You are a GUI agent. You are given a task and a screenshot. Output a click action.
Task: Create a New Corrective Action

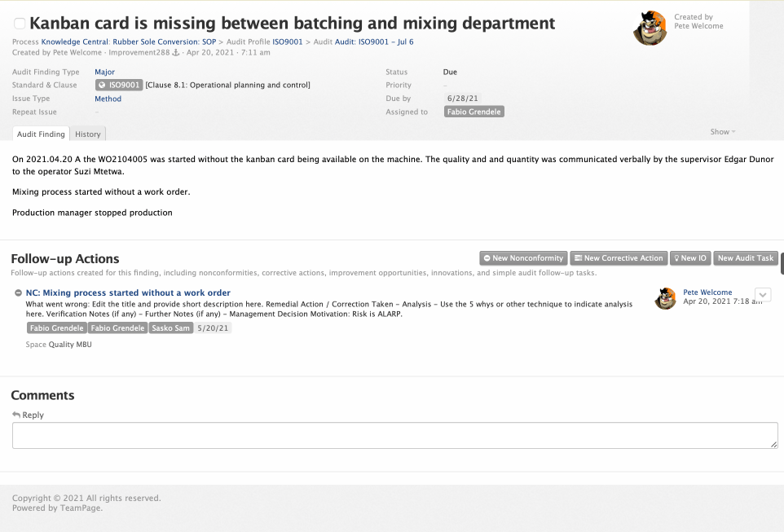618,258
